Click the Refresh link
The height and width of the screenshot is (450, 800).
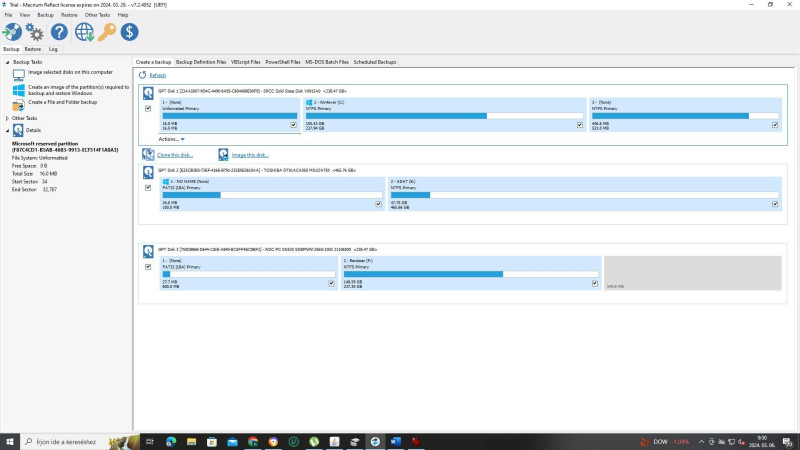(158, 76)
